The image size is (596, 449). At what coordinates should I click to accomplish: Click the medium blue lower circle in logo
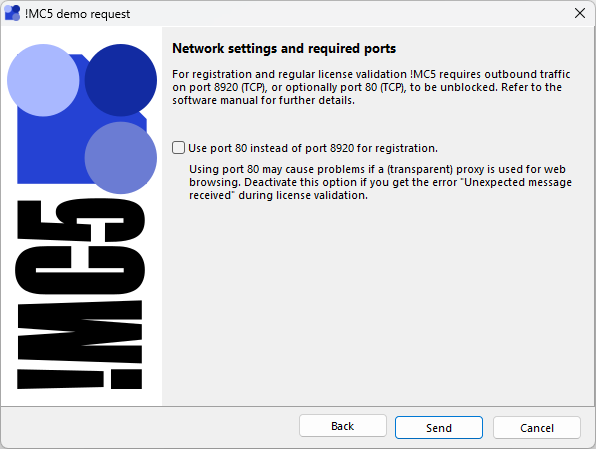tap(120, 157)
